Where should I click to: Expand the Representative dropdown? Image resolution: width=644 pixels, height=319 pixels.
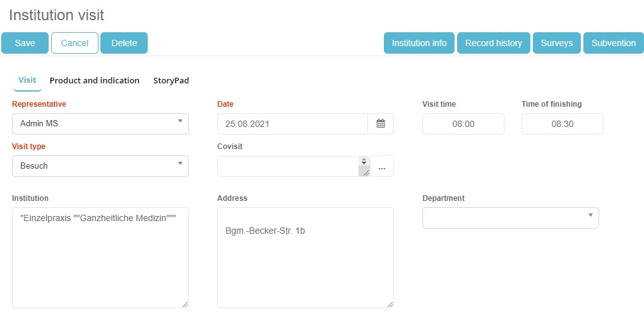100,124
